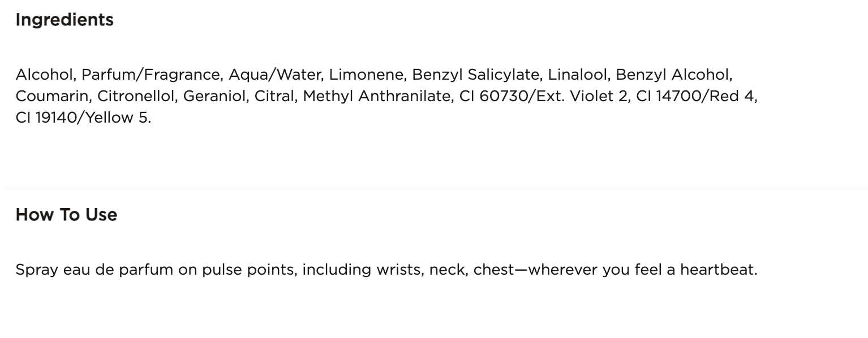The height and width of the screenshot is (338, 868).
Task: Click the Ingredients heading
Action: point(65,20)
